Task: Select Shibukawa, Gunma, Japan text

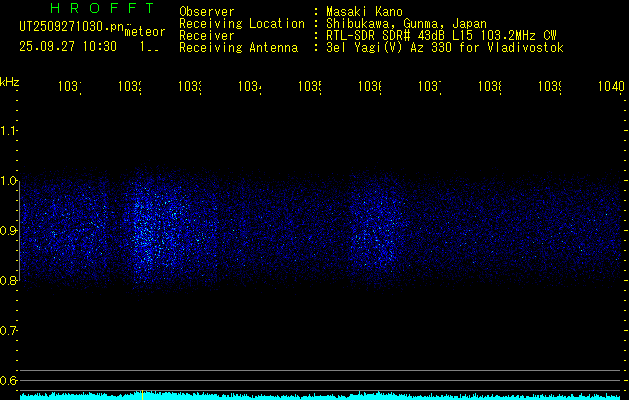Action: (x=406, y=24)
